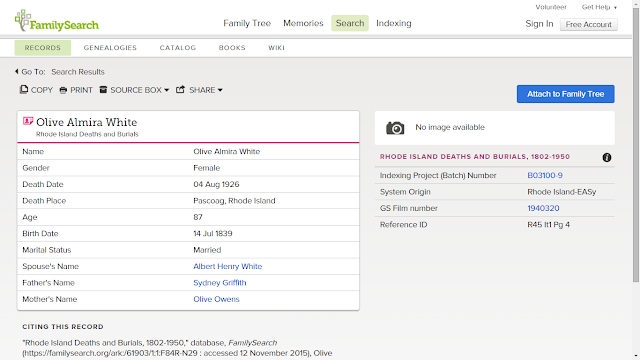Click the camera no-image icon

(395, 128)
